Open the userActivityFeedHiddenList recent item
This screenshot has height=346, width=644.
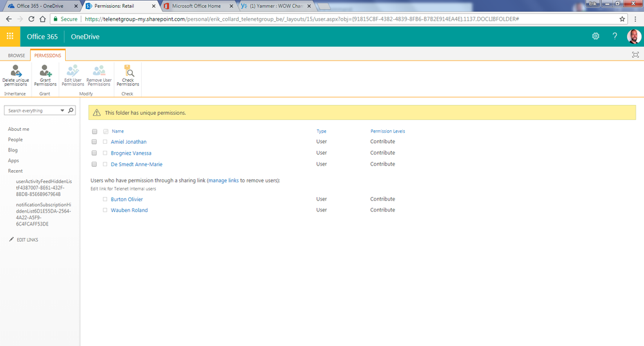point(44,187)
